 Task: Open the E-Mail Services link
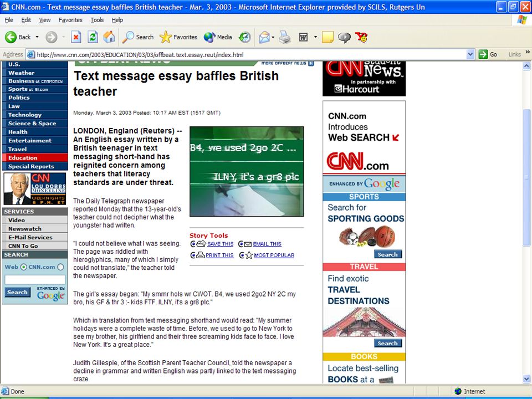pyautogui.click(x=35, y=237)
